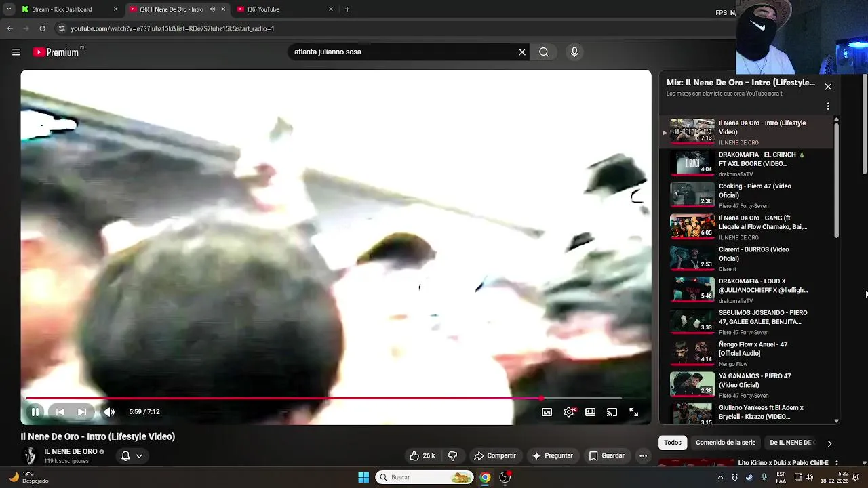Focus the browser address bar URL

172,28
